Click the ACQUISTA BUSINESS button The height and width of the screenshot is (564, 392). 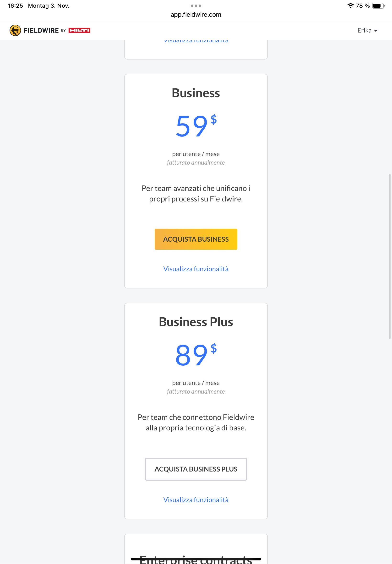[x=196, y=239]
